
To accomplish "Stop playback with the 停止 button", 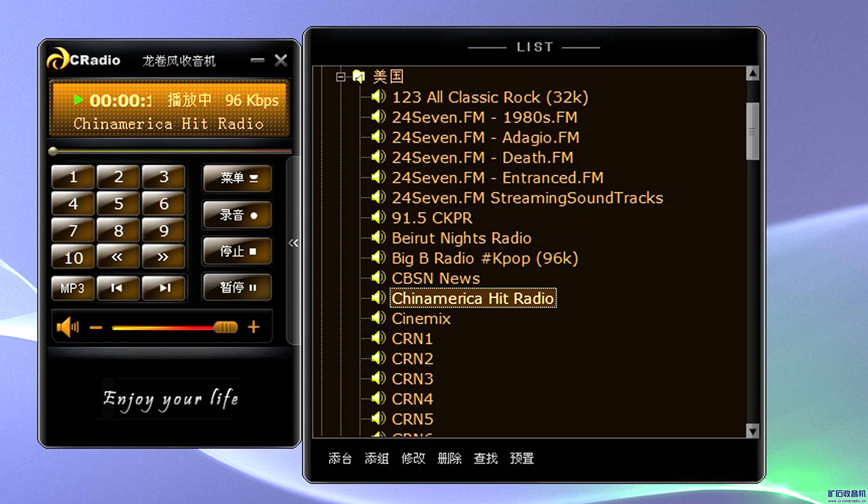I will pos(237,251).
